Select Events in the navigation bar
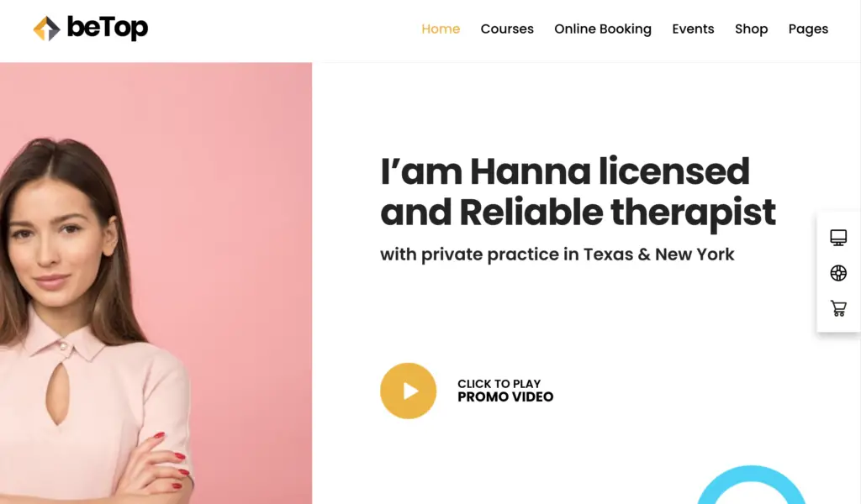 pos(693,29)
